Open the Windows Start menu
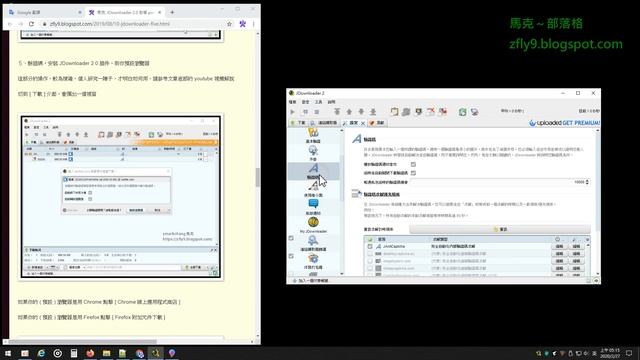The height and width of the screenshot is (360, 640). pos(8,353)
